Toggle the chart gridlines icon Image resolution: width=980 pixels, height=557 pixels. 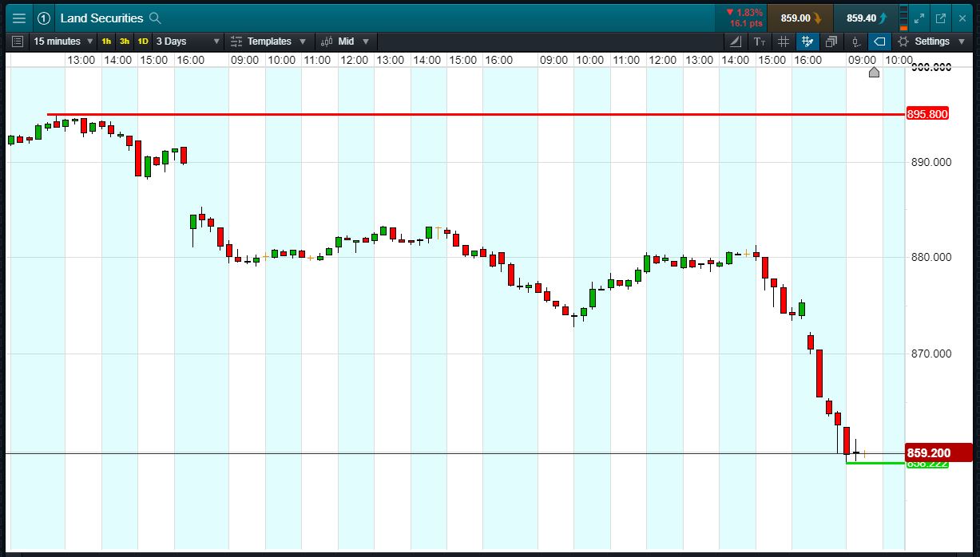(784, 41)
